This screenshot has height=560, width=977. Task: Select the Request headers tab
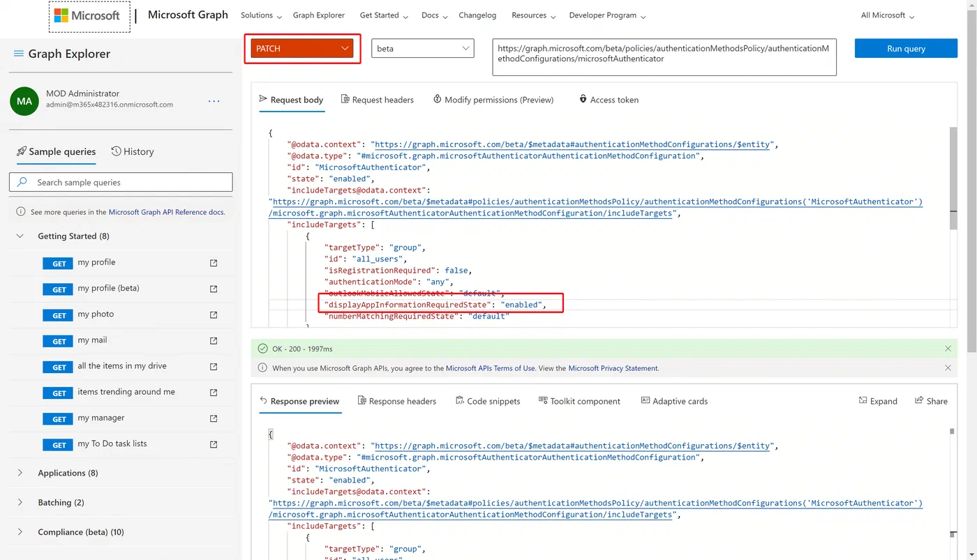[x=377, y=100]
